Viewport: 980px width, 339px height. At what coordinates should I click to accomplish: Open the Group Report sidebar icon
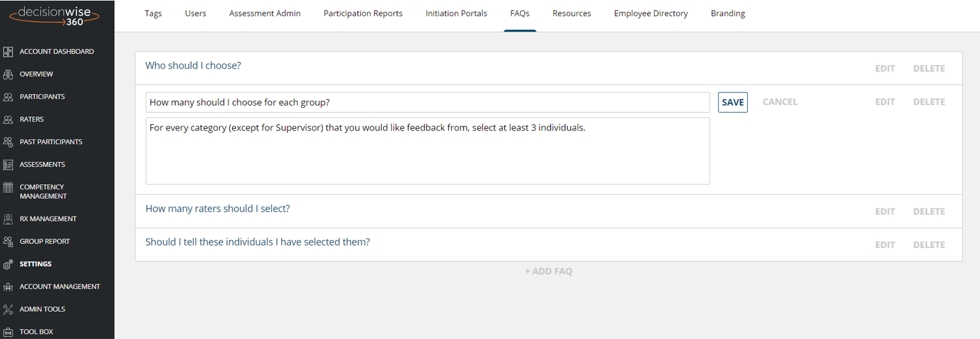(x=8, y=242)
